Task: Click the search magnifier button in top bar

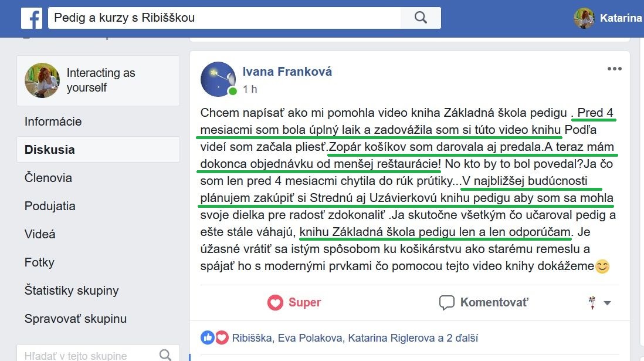Action: [421, 18]
